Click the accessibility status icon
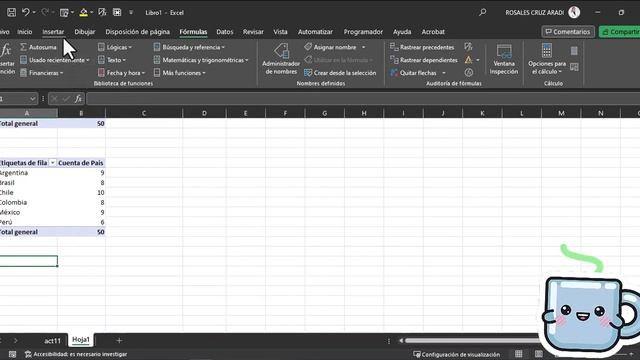 [28, 354]
